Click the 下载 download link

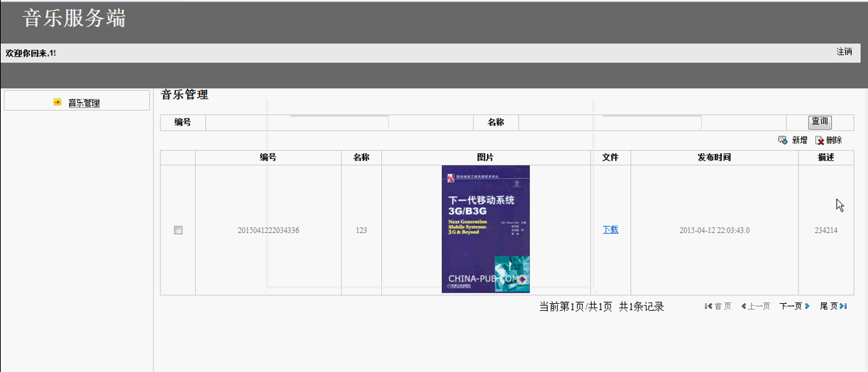[610, 229]
